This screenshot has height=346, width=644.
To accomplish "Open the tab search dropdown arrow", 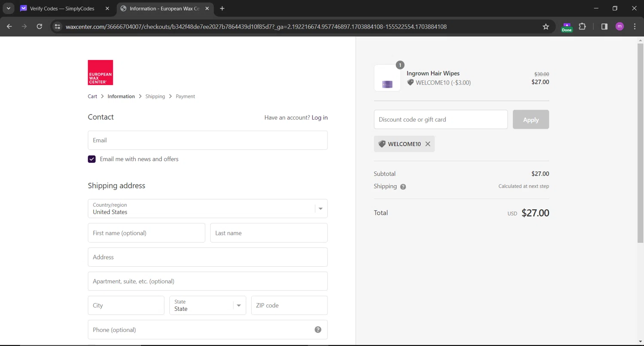I will [x=8, y=9].
